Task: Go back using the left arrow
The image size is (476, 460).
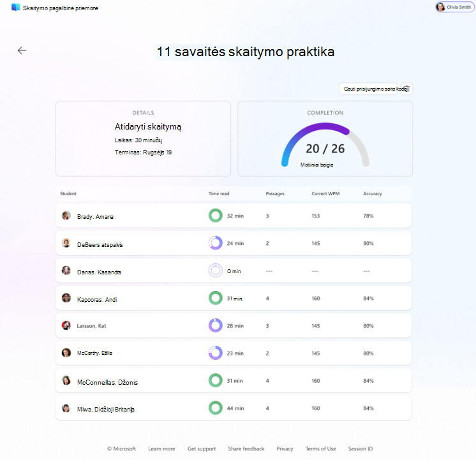Action: tap(22, 50)
